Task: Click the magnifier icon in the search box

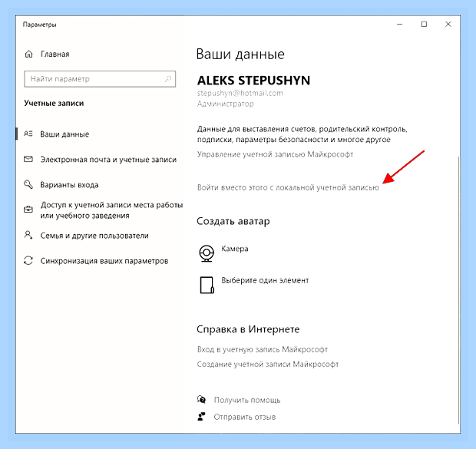Action: click(x=168, y=79)
